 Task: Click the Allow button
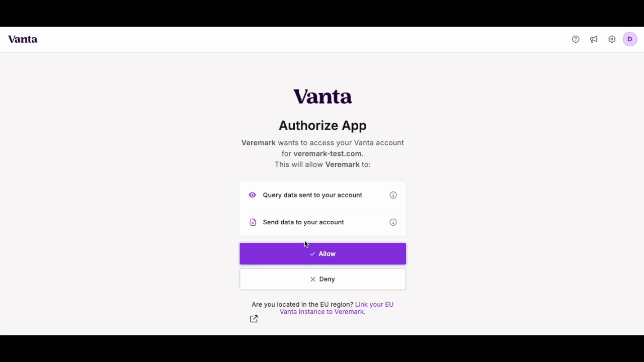click(323, 254)
